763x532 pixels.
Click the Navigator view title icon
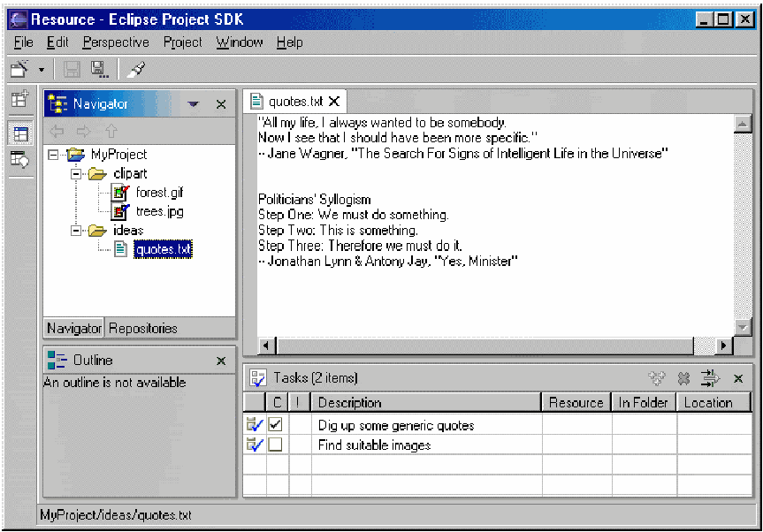coord(57,103)
